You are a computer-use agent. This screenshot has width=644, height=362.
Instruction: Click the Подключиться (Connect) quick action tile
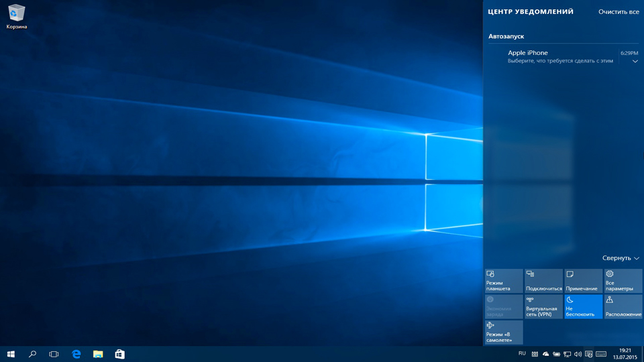pyautogui.click(x=544, y=281)
